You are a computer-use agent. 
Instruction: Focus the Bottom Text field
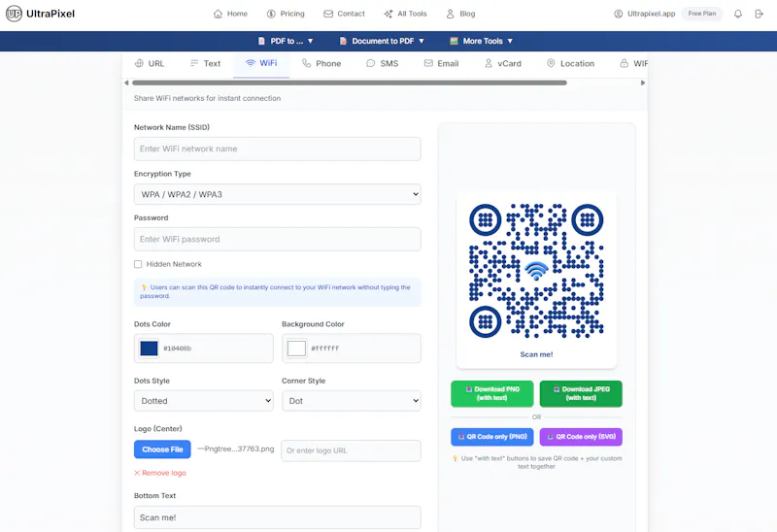coord(278,517)
